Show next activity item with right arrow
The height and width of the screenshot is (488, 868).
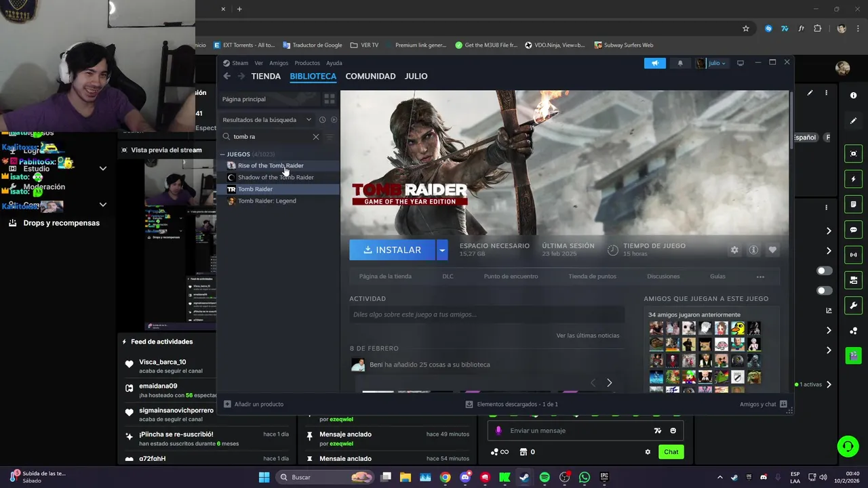609,383
